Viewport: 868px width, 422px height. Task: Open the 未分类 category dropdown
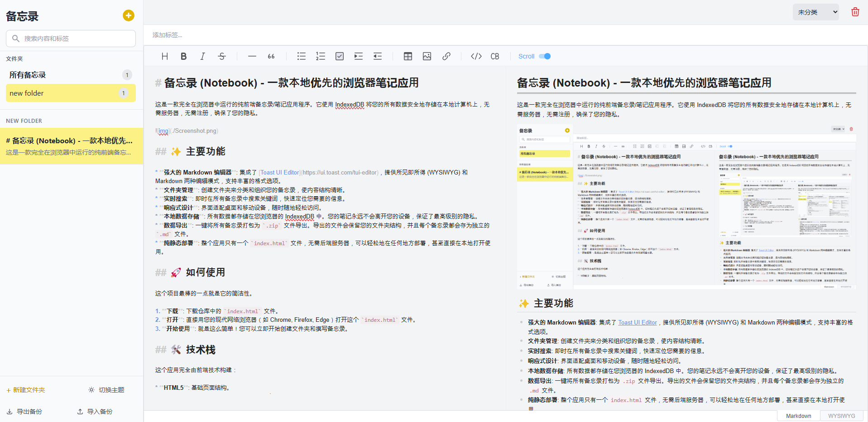[815, 12]
